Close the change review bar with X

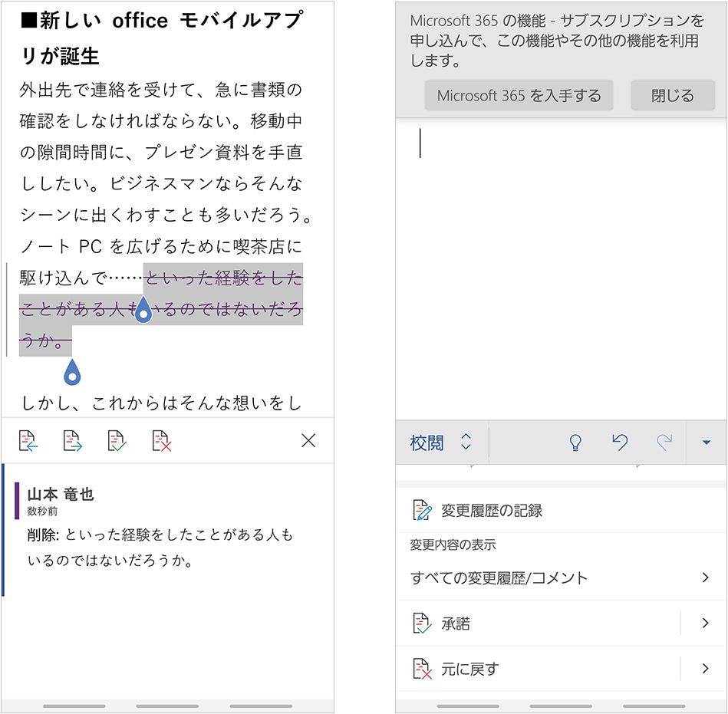tap(308, 440)
